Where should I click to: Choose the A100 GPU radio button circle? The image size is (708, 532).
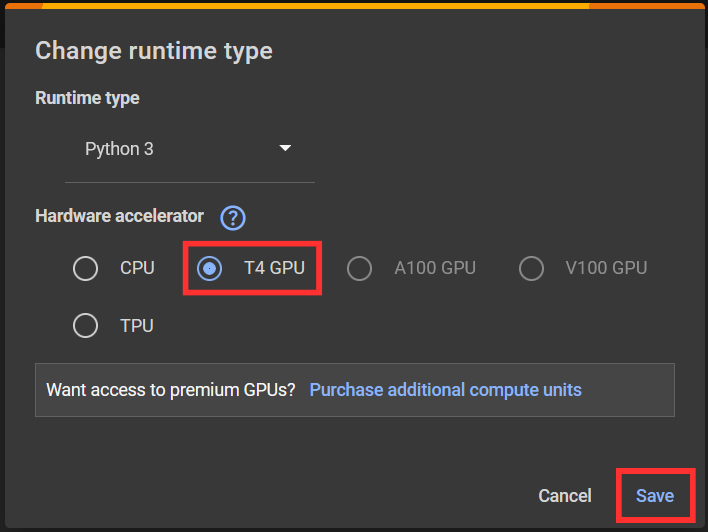point(359,268)
